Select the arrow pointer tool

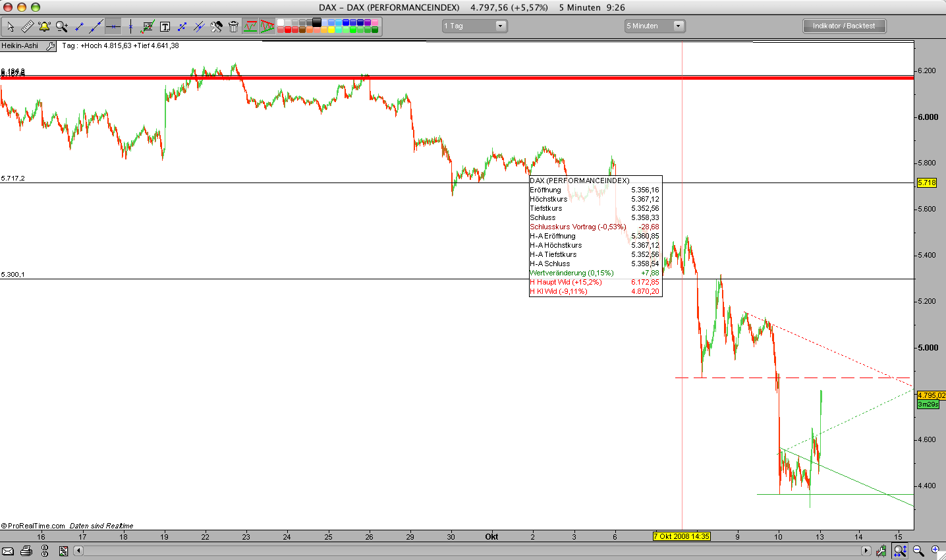coord(11,26)
